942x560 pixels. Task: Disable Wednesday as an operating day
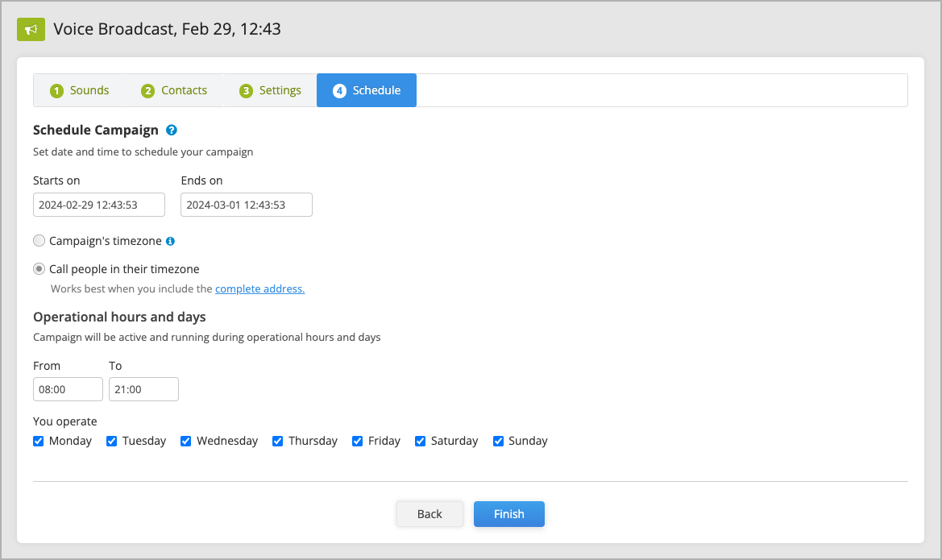click(185, 441)
